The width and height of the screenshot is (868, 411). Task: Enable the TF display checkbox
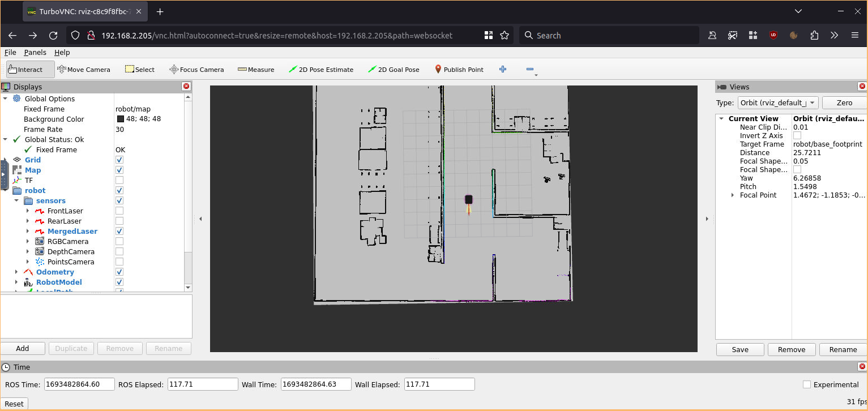(119, 180)
